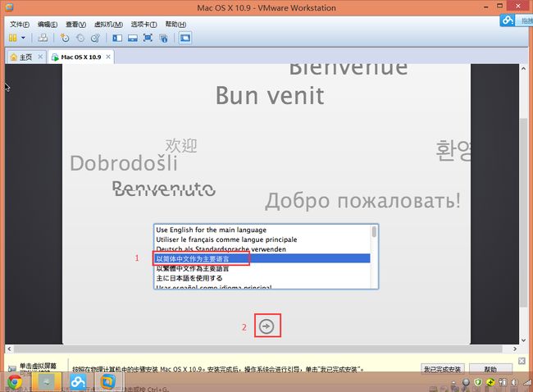Toggle the library sidebar view icon
The image size is (533, 392).
tap(117, 38)
